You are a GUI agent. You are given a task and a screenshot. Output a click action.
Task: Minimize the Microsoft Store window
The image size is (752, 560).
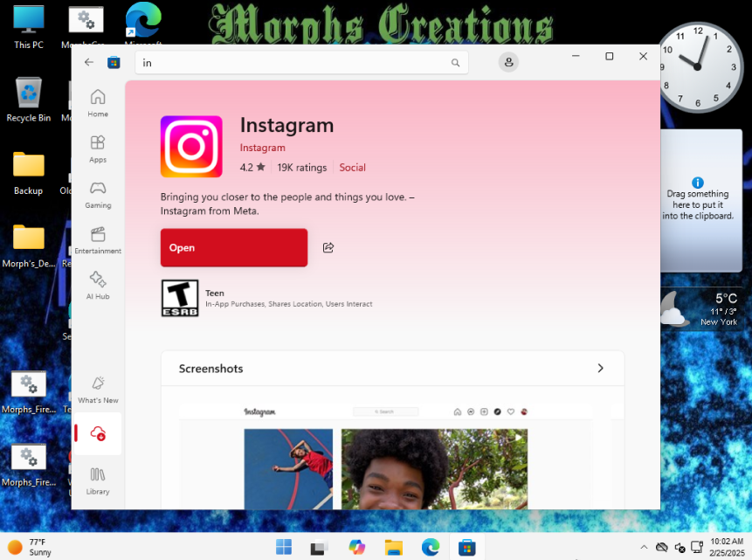pyautogui.click(x=576, y=56)
